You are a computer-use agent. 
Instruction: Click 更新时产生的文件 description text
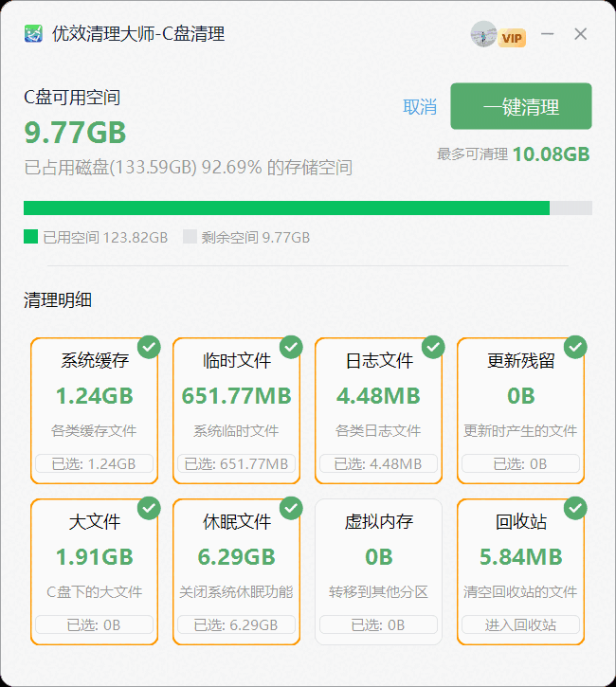coord(520,431)
